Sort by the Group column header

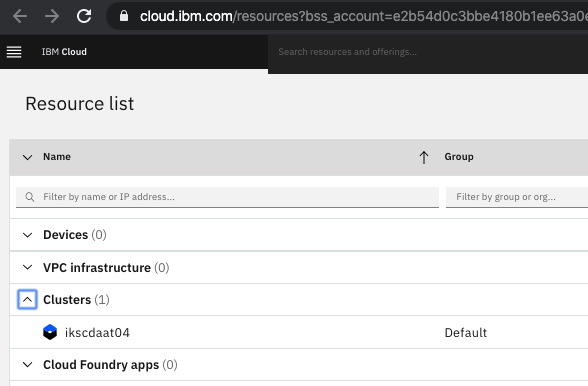[x=459, y=157]
